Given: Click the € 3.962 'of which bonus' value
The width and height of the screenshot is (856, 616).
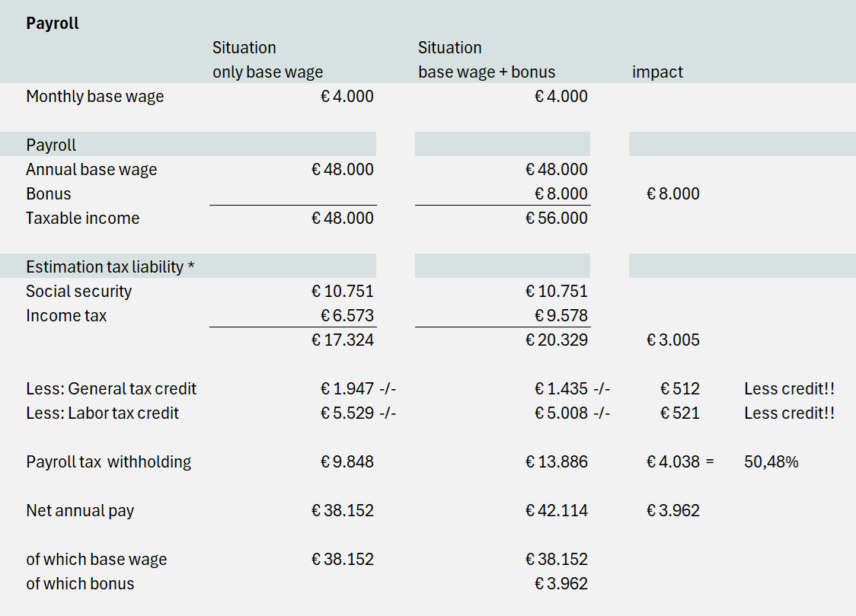Looking at the screenshot, I should (x=561, y=584).
